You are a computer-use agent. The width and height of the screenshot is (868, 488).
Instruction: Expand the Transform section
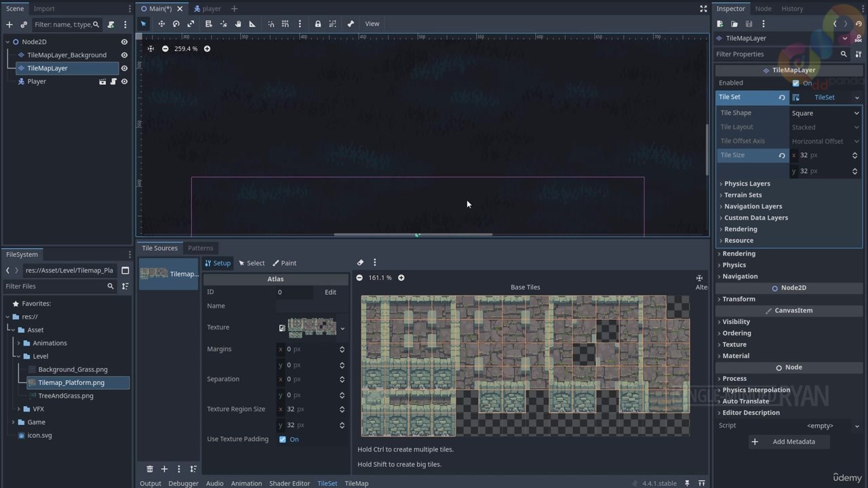click(738, 299)
